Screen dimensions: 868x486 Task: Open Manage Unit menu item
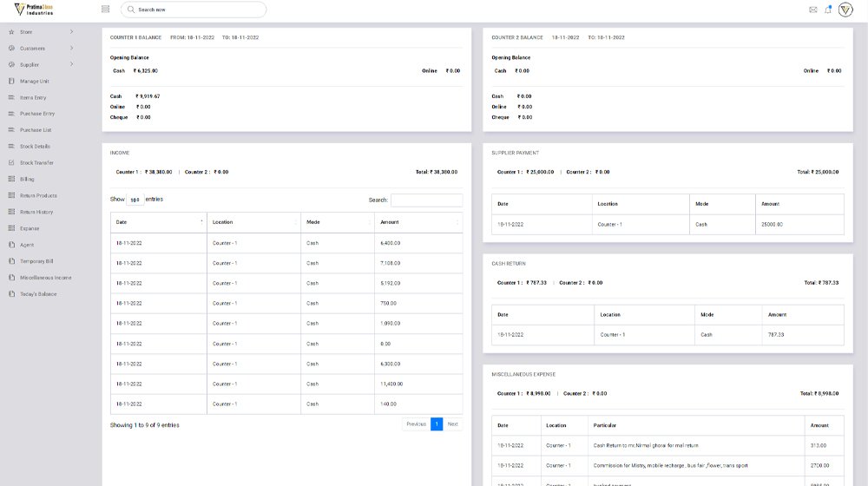coord(35,82)
